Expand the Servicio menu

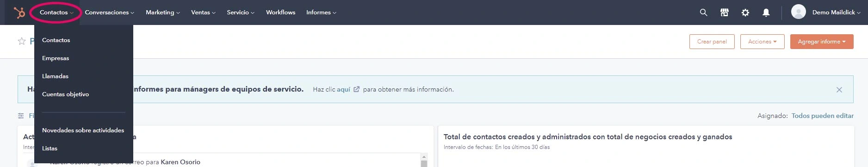click(241, 12)
